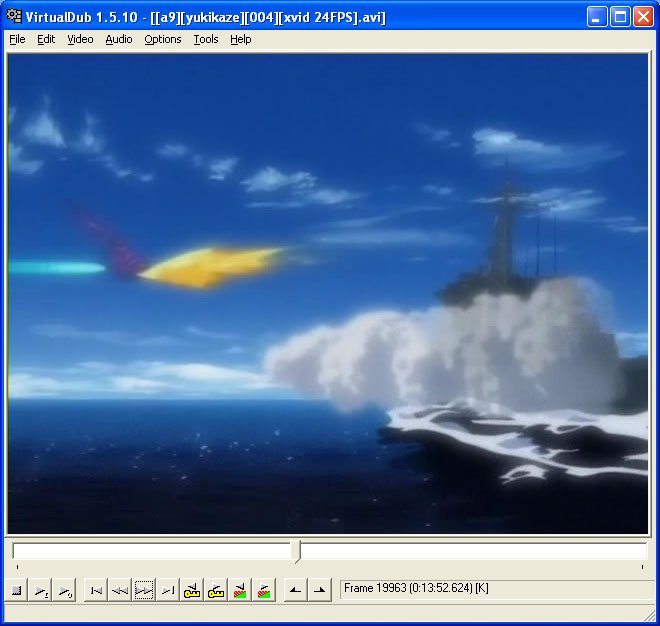Image resolution: width=660 pixels, height=626 pixels.
Task: Open the Video menu
Action: [x=80, y=39]
